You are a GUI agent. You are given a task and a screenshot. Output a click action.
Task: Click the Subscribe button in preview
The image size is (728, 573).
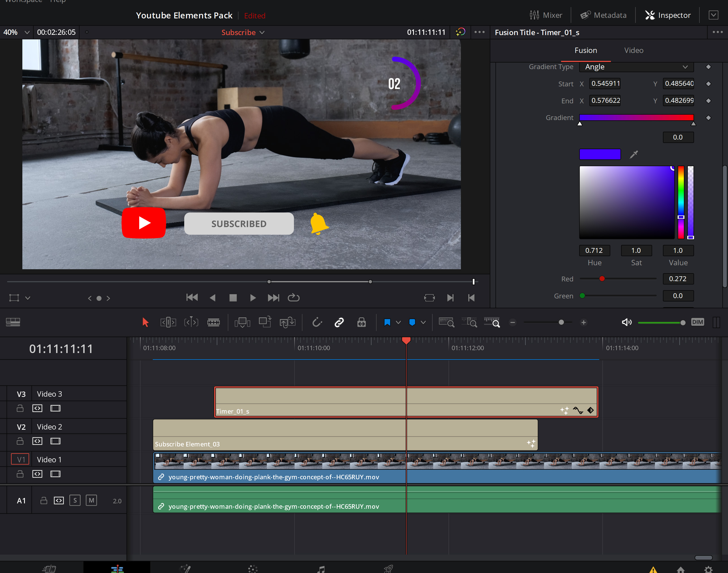(239, 224)
